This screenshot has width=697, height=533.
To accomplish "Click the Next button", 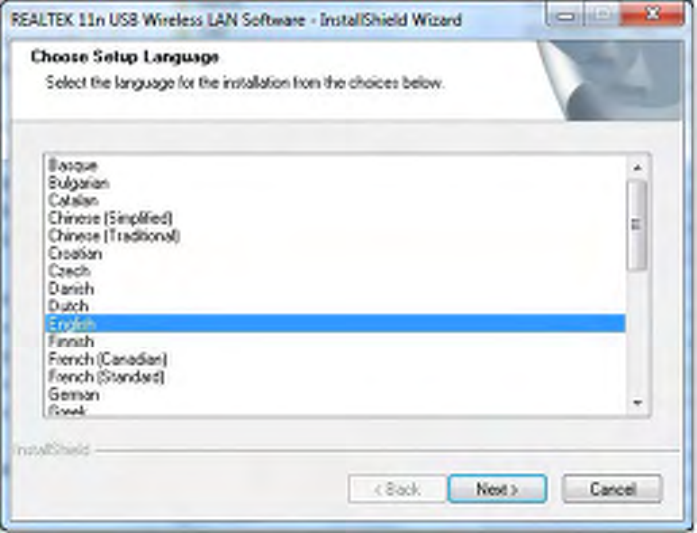I will point(497,489).
